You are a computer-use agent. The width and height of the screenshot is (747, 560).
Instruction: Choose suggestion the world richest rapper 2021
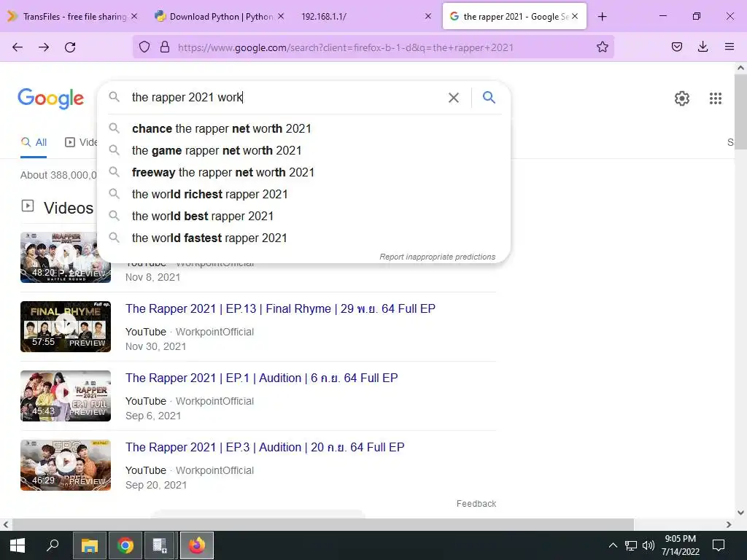pos(303,194)
